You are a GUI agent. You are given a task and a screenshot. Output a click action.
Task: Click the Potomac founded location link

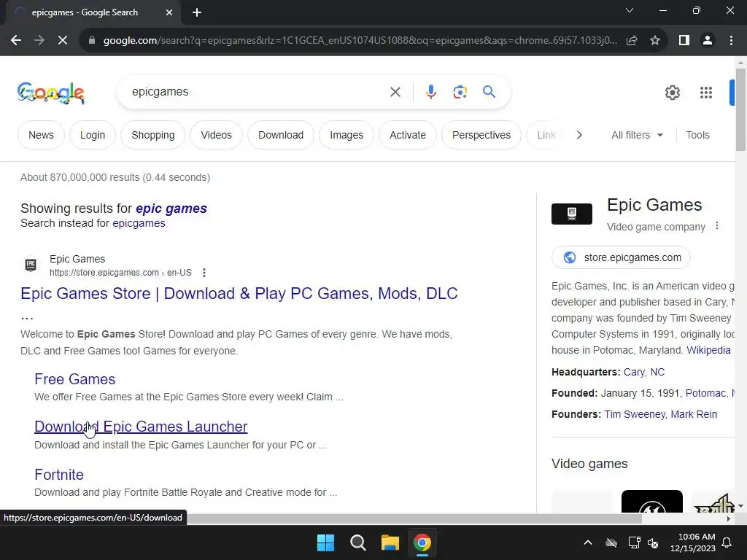point(706,393)
